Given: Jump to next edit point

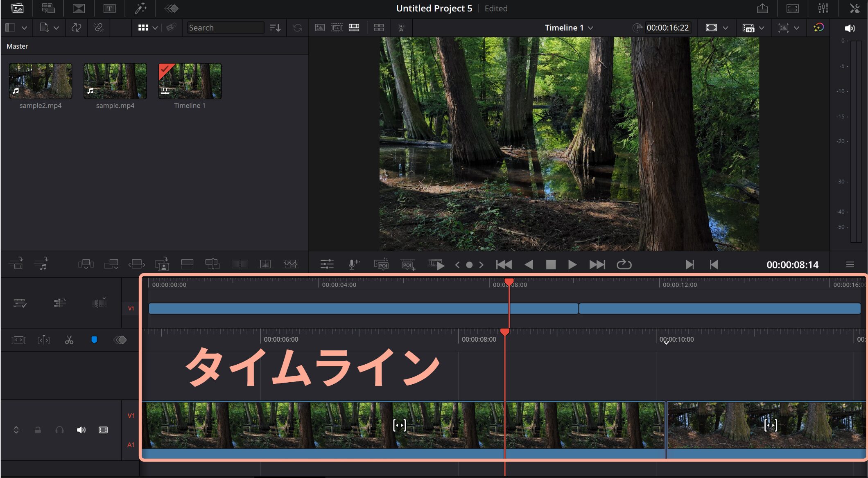Looking at the screenshot, I should [x=689, y=265].
